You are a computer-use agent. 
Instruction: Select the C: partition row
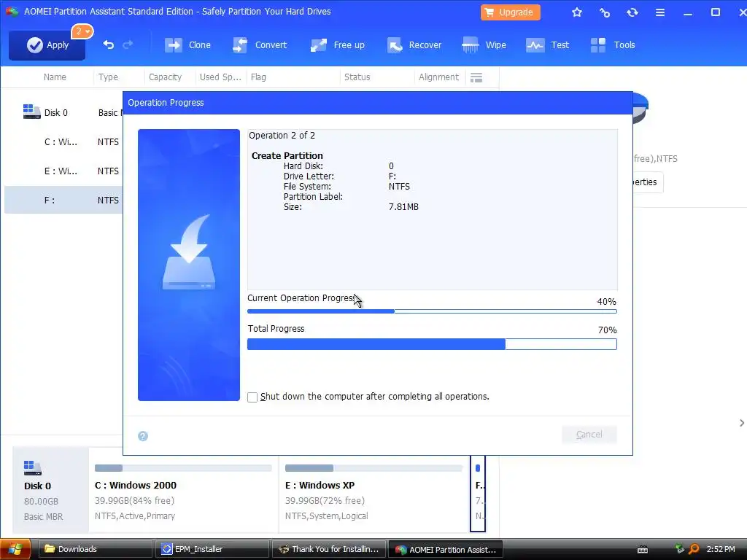[x=63, y=142]
